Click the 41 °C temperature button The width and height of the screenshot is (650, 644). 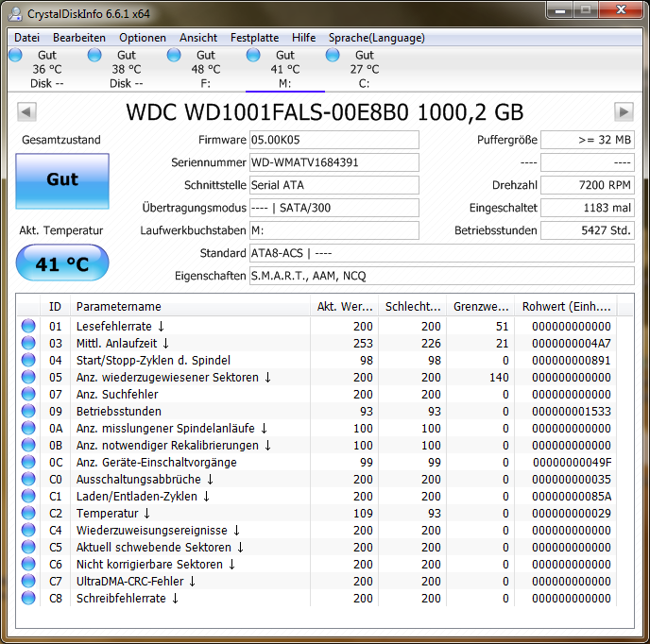(62, 263)
